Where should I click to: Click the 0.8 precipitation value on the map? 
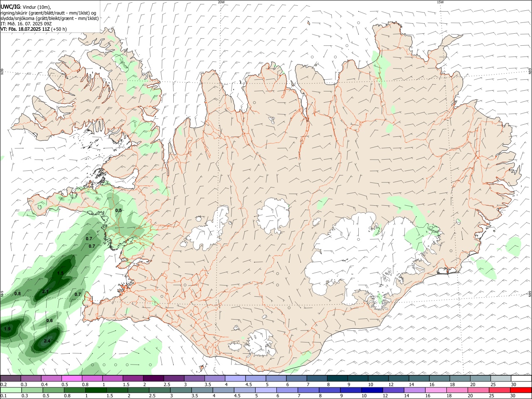tap(17, 294)
